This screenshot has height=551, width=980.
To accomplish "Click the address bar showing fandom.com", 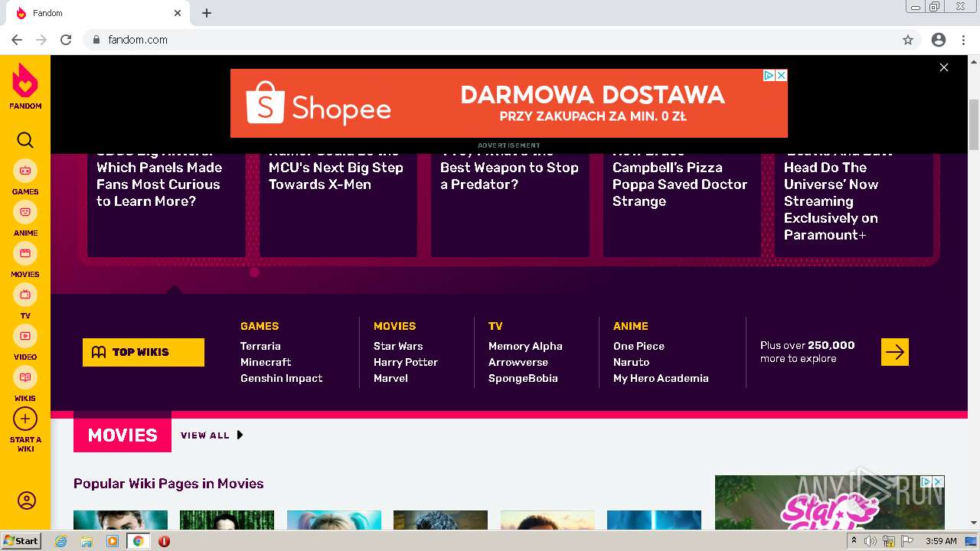I will coord(490,40).
